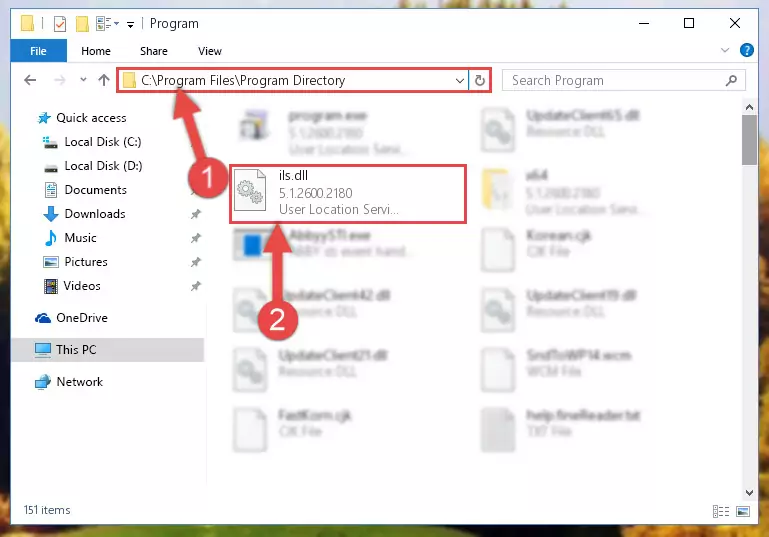Viewport: 769px width, 537px height.
Task: Select the ils.dll file
Action: coord(348,194)
